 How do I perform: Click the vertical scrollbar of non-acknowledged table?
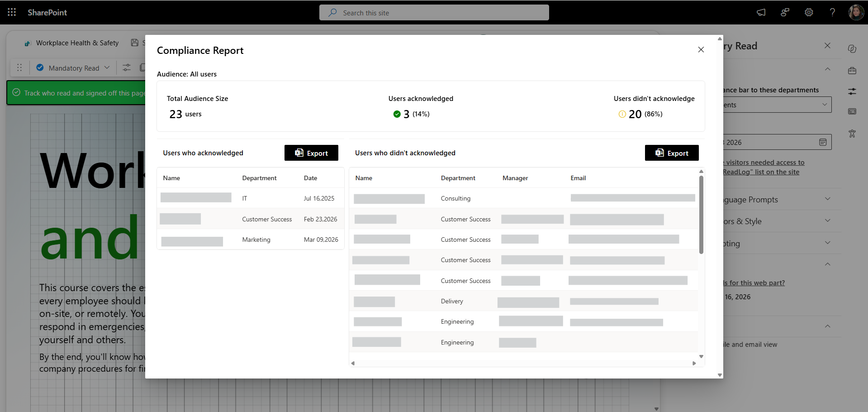pos(701,215)
